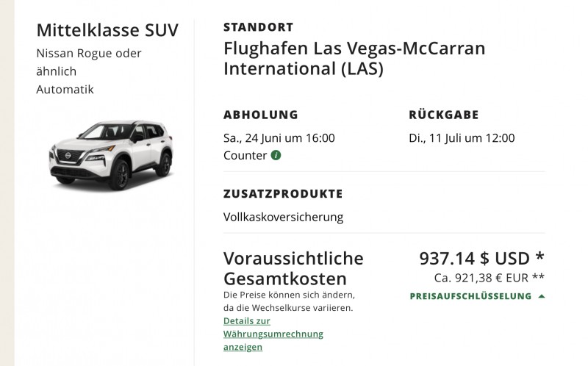This screenshot has width=588, height=366.
Task: Click the RÜCKGABE heading
Action: coord(443,115)
